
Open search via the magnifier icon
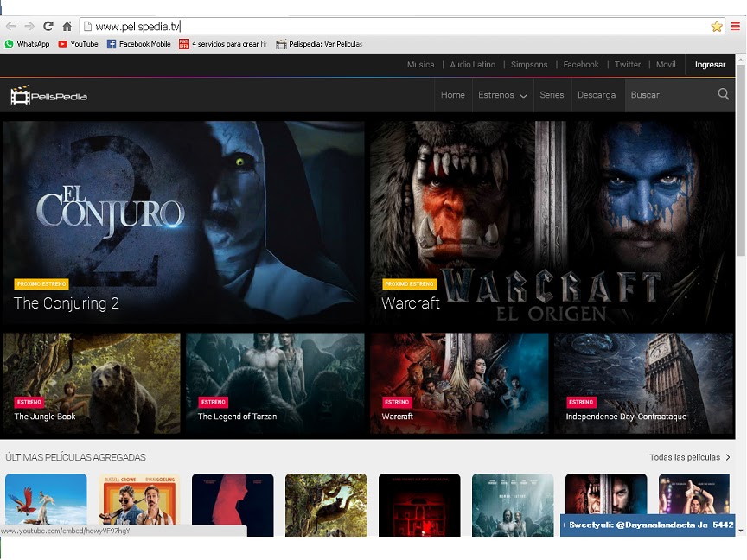click(724, 95)
